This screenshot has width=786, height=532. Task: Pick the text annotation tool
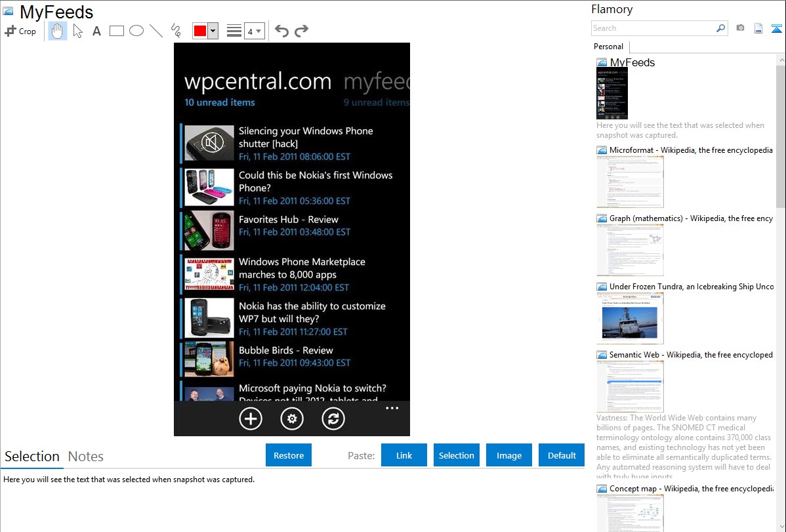pos(96,31)
